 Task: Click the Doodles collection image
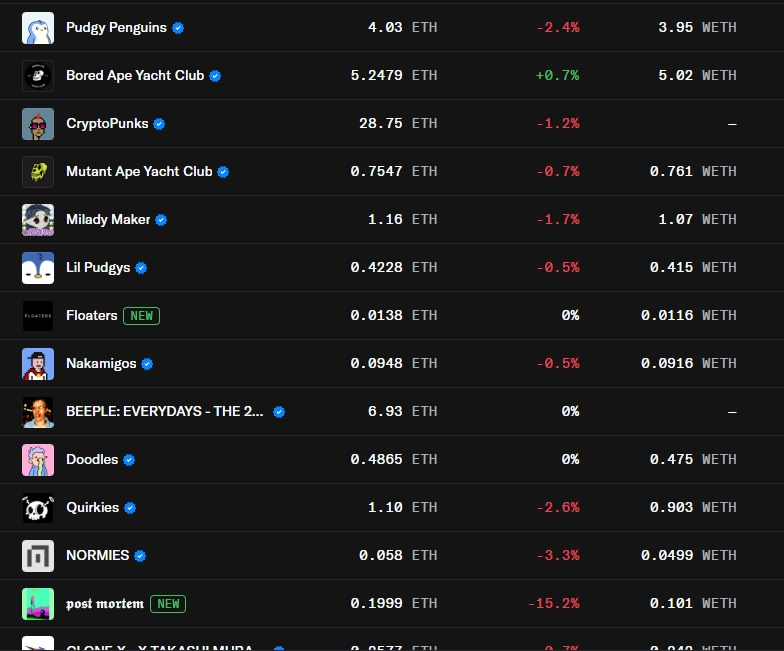point(38,460)
